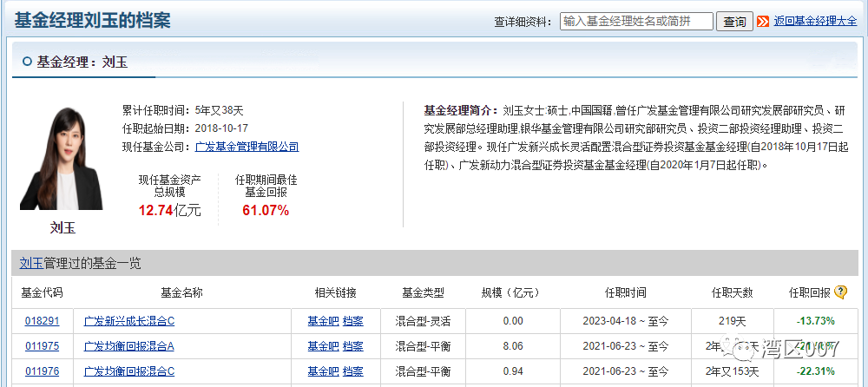Click the 219天 tenure days cell
The width and height of the screenshot is (868, 387).
732,321
